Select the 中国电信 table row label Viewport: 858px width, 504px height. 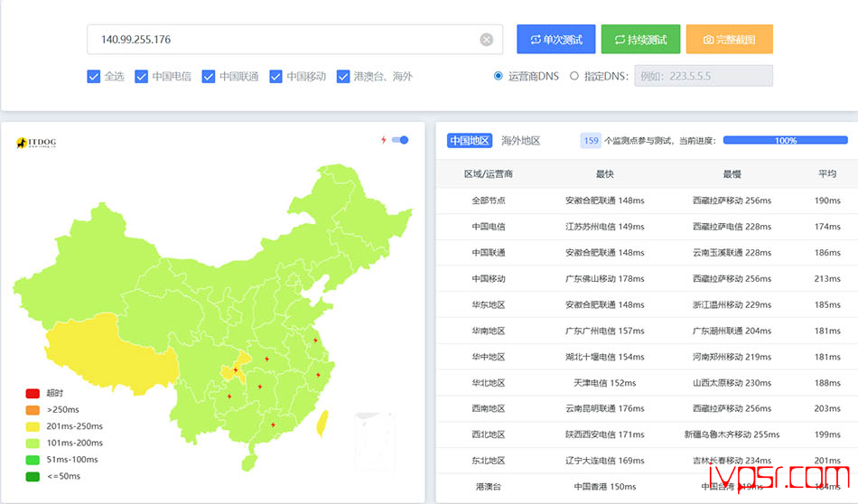tap(488, 227)
